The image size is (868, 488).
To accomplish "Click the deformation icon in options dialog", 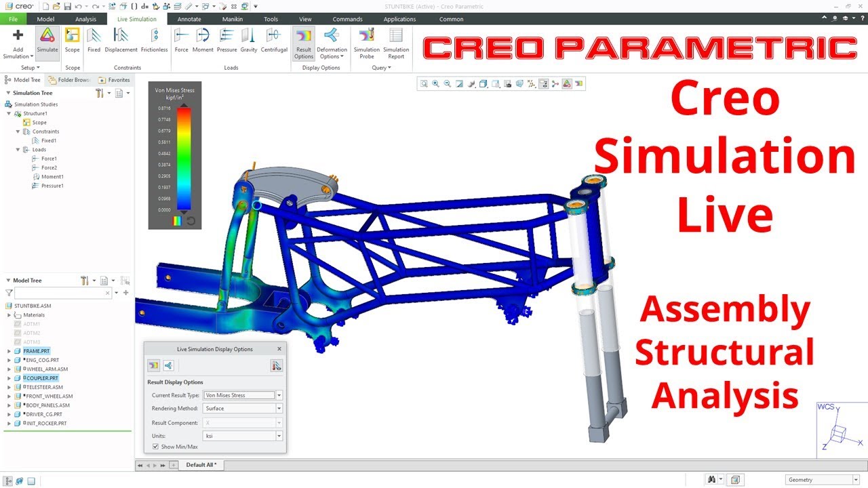I will pyautogui.click(x=168, y=366).
